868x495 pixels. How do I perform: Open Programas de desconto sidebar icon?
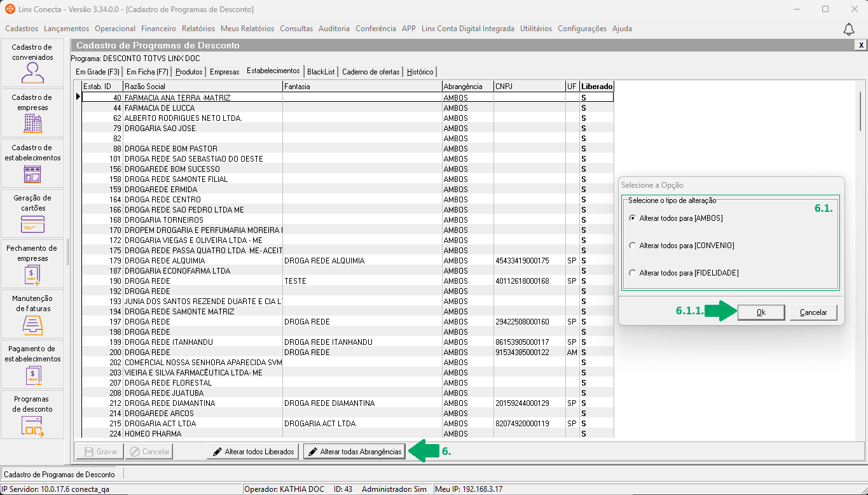[32, 414]
